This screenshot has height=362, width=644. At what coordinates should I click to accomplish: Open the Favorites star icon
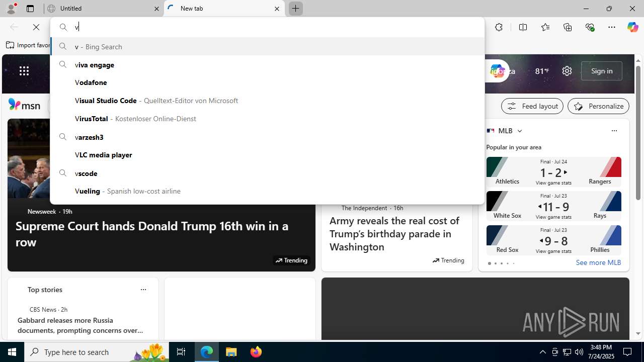click(545, 27)
